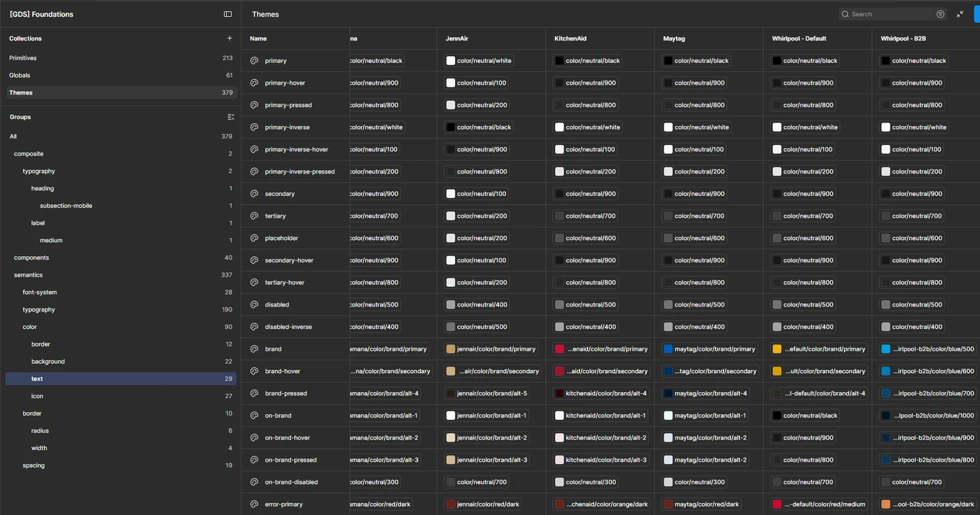Screen dimensions: 980x515
Task: Add a new collection with plus icon
Action: pos(230,38)
